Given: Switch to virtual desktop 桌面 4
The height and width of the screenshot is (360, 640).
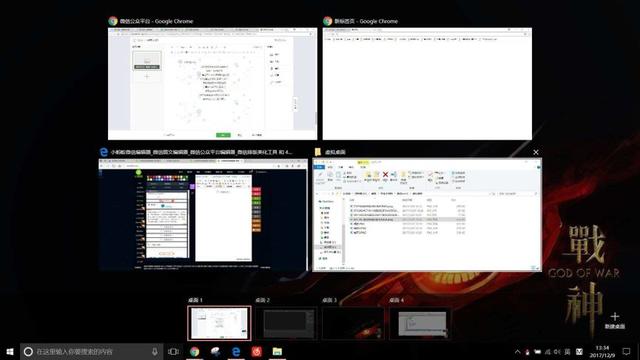Looking at the screenshot, I should click(420, 323).
